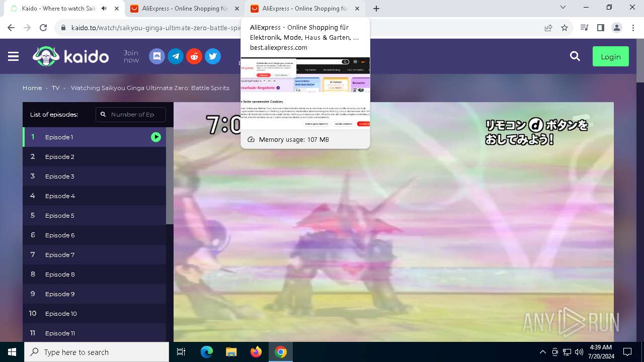The height and width of the screenshot is (362, 644).
Task: Share this page icon
Action: point(548,28)
